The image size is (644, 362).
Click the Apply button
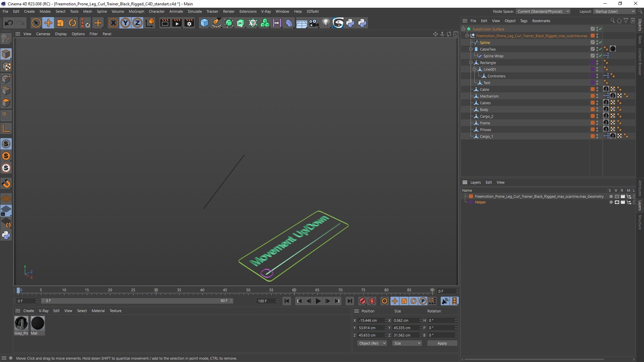[x=442, y=343]
